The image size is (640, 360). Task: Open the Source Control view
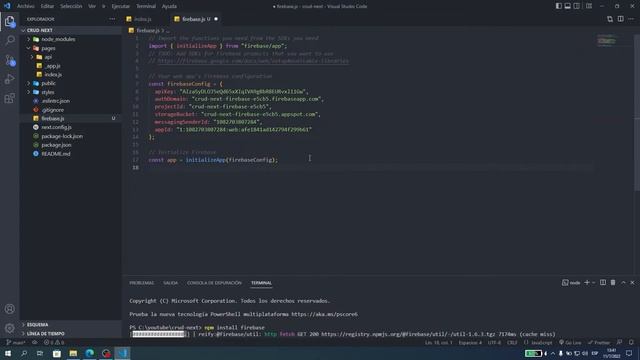[x=10, y=60]
